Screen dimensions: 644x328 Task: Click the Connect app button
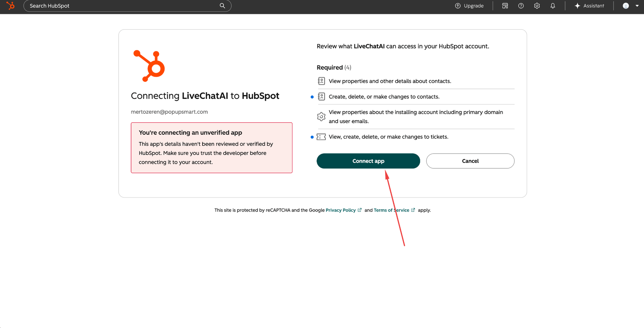(368, 161)
